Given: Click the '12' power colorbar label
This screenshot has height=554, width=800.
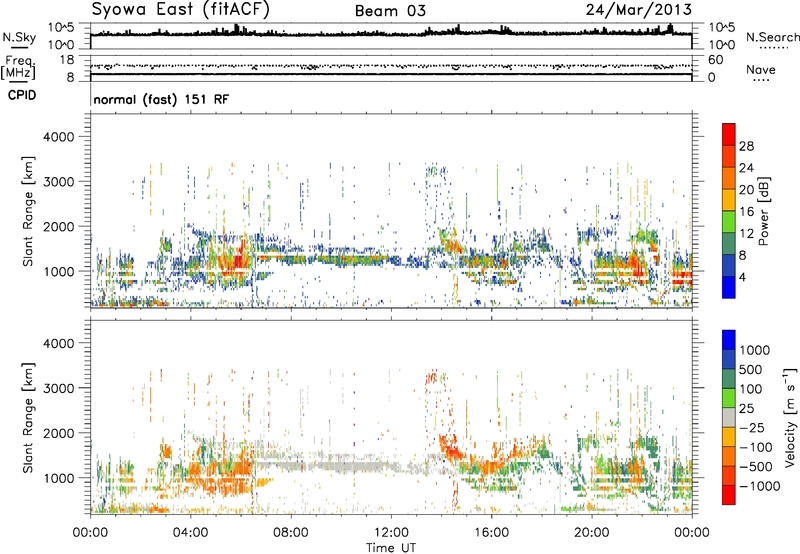Looking at the screenshot, I should pos(746,234).
